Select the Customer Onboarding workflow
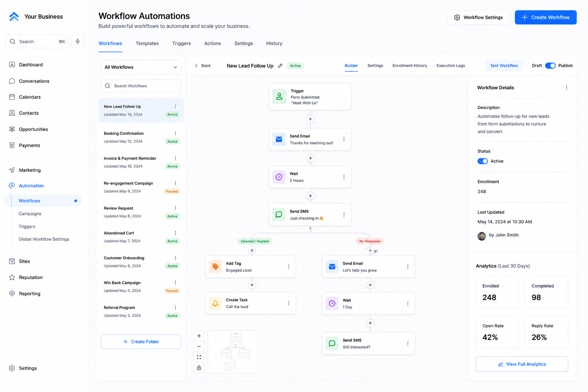Viewport: 588px width, 392px height. point(141,262)
